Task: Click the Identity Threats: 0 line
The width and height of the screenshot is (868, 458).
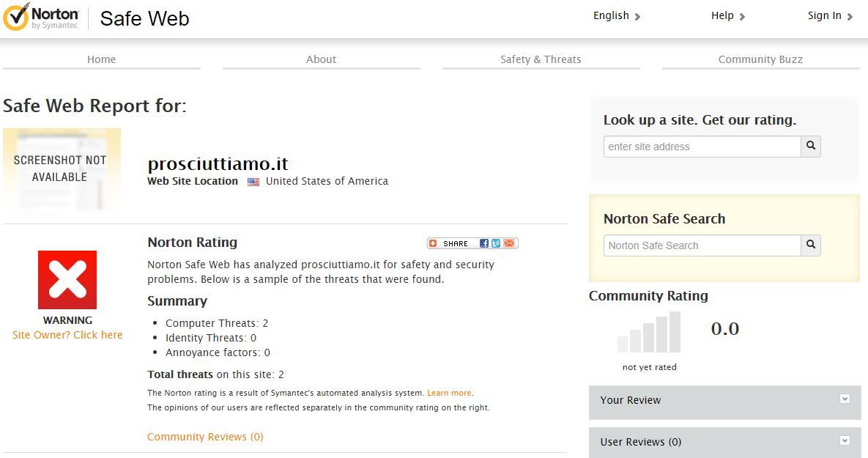Action: pyautogui.click(x=211, y=338)
